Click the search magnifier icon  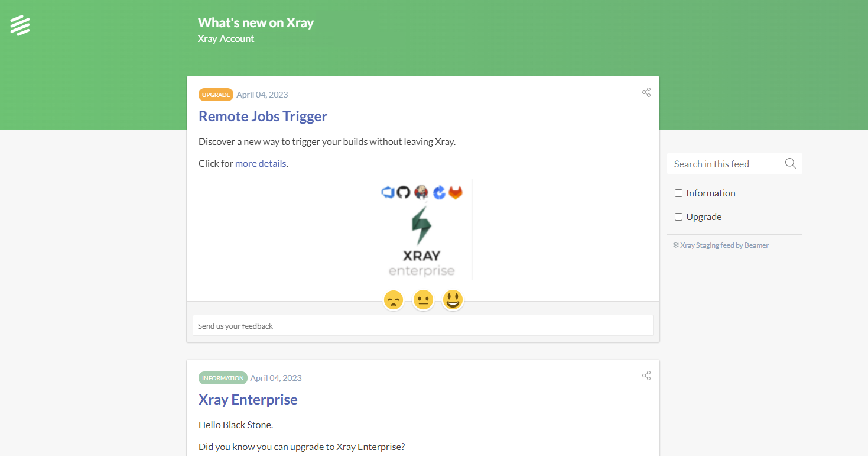791,164
